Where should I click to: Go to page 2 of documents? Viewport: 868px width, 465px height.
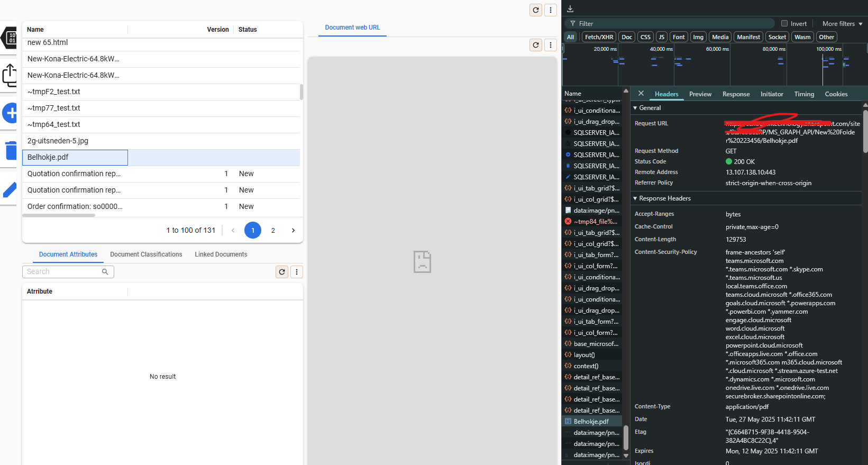(273, 231)
